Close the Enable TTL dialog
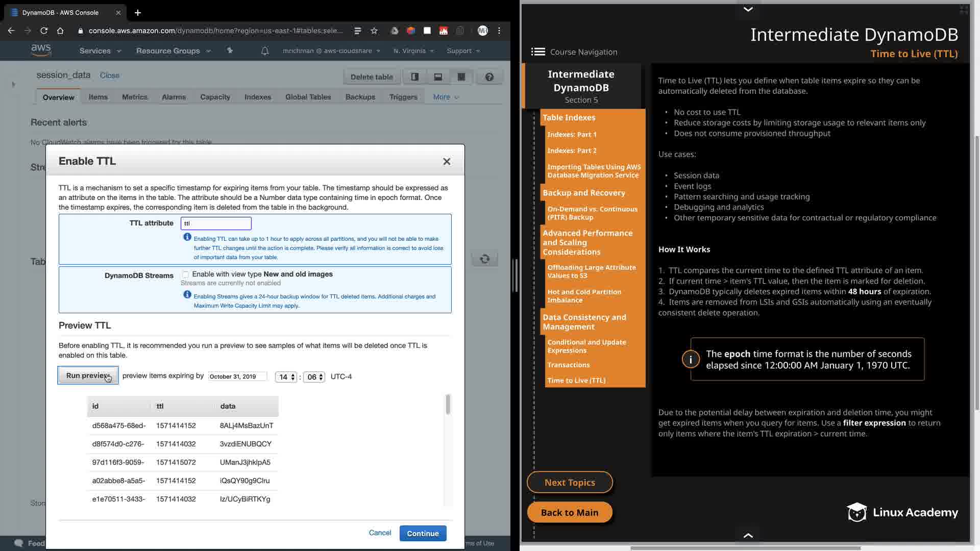 pyautogui.click(x=447, y=162)
